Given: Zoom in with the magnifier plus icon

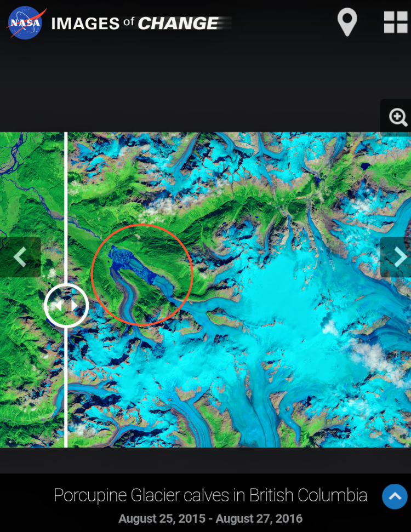Looking at the screenshot, I should [398, 117].
